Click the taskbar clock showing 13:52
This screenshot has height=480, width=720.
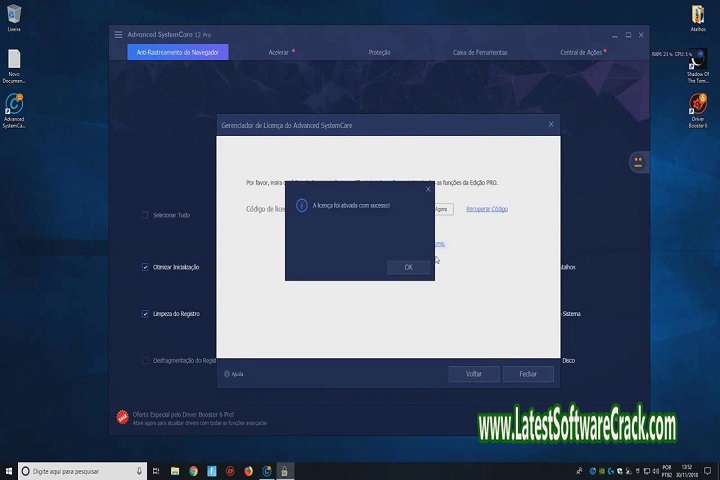pos(686,471)
